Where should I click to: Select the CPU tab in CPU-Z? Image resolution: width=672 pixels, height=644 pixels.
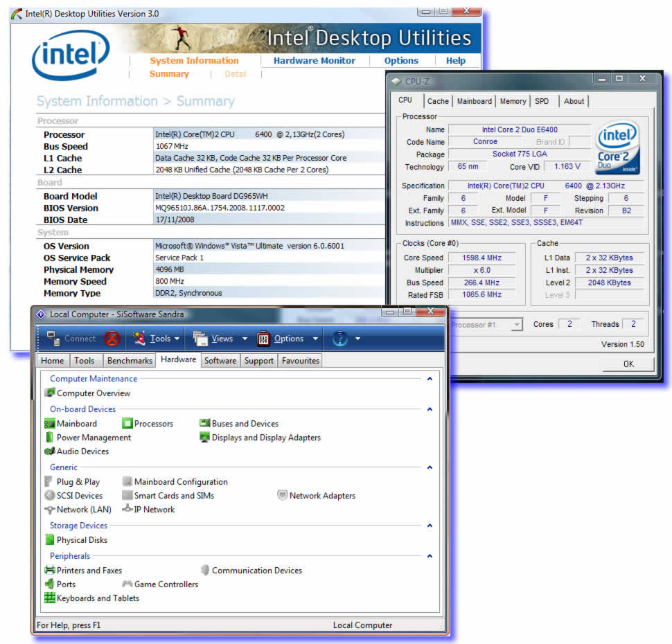(x=405, y=100)
